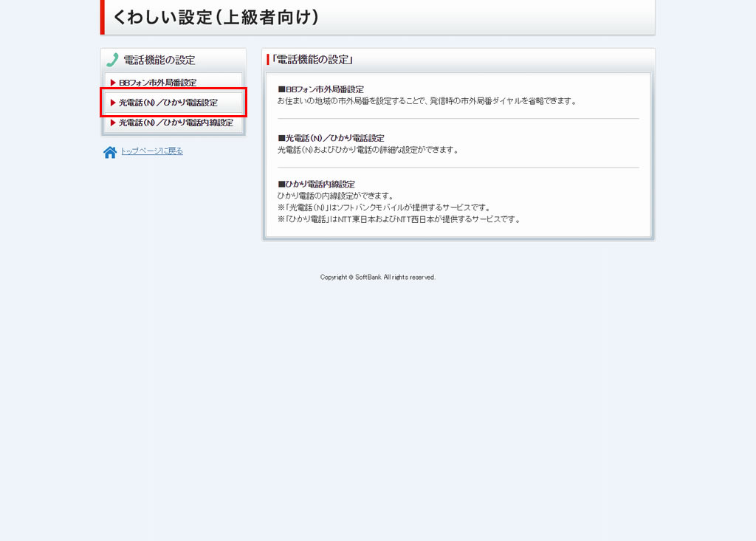Click the note mentioning NTT東日本およびNTT西日本
The height and width of the screenshot is (541, 756).
(399, 219)
